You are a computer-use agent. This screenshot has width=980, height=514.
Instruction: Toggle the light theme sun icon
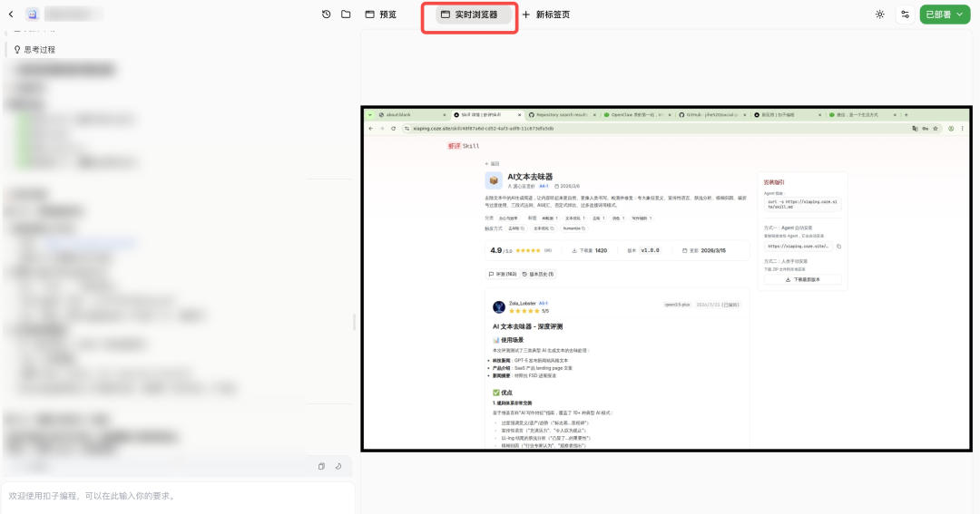click(x=880, y=15)
